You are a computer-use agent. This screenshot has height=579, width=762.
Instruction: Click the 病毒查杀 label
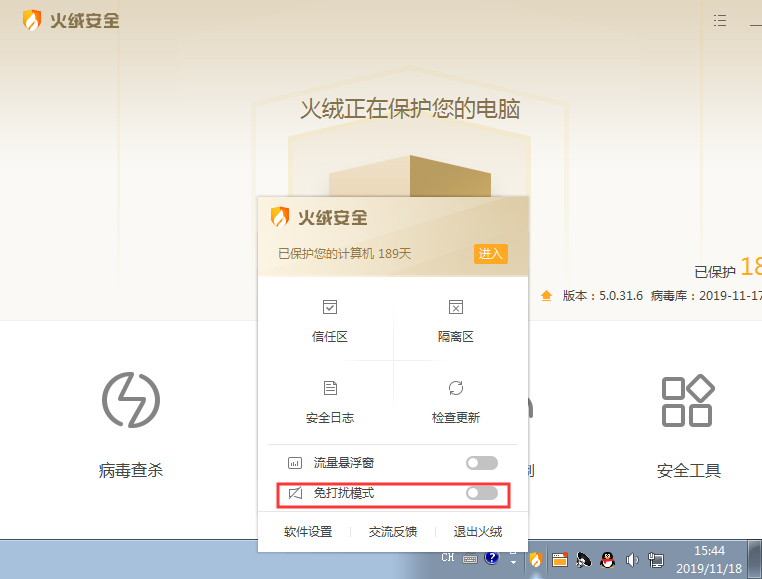tap(131, 470)
